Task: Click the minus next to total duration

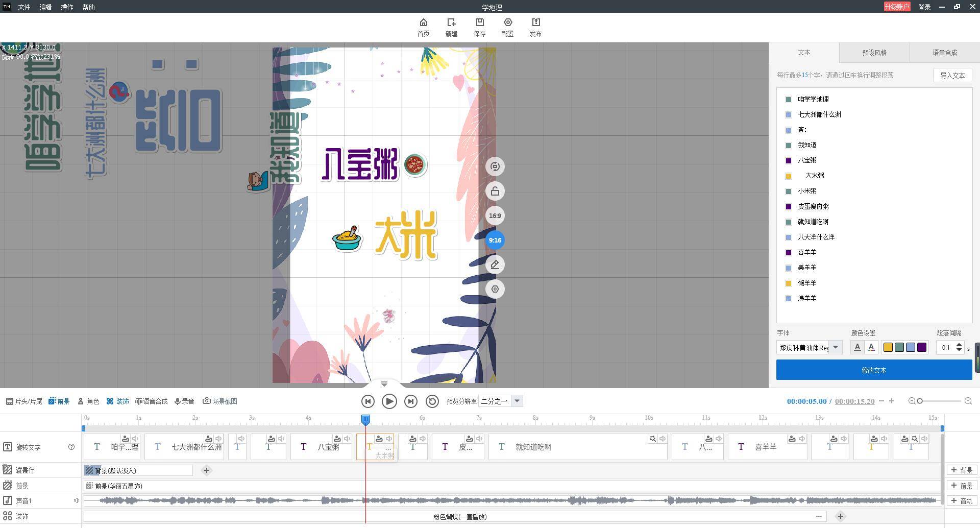Action: [x=881, y=401]
